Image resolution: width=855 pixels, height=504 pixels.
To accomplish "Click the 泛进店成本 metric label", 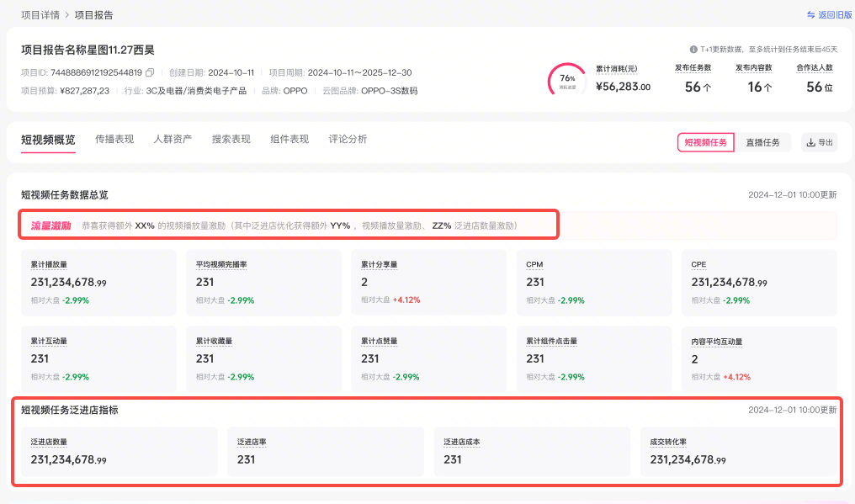I will [462, 442].
